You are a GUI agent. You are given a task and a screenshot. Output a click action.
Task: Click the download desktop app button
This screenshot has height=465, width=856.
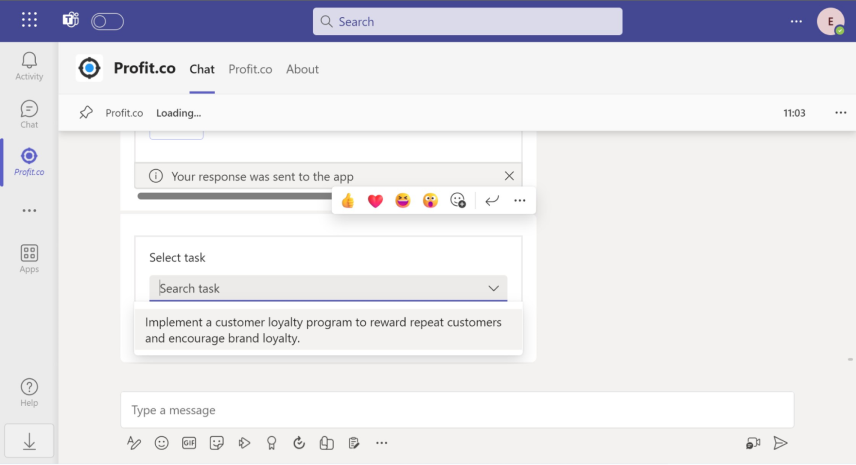point(29,441)
